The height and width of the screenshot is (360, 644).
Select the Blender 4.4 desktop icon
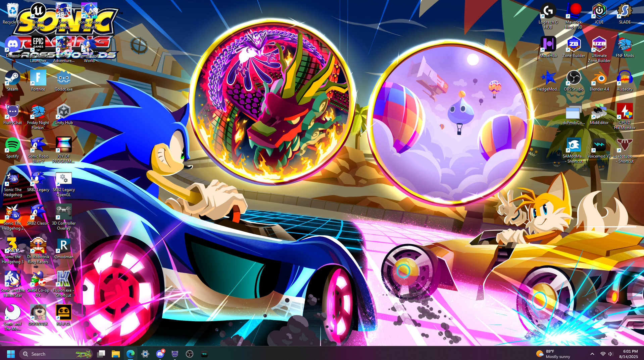click(599, 81)
